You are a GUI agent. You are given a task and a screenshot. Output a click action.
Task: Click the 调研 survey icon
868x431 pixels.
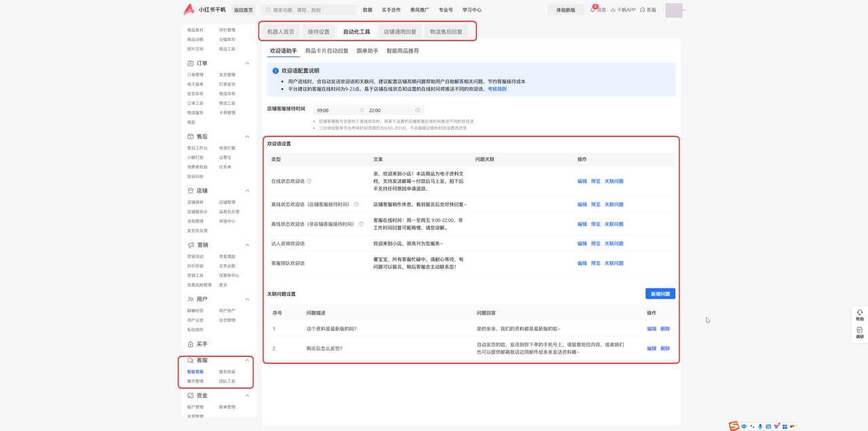pos(860,331)
